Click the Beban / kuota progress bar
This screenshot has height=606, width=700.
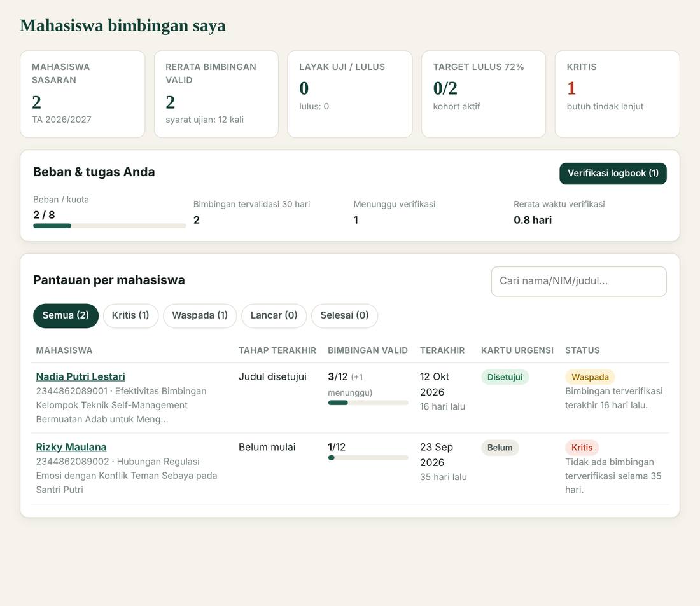tap(109, 226)
